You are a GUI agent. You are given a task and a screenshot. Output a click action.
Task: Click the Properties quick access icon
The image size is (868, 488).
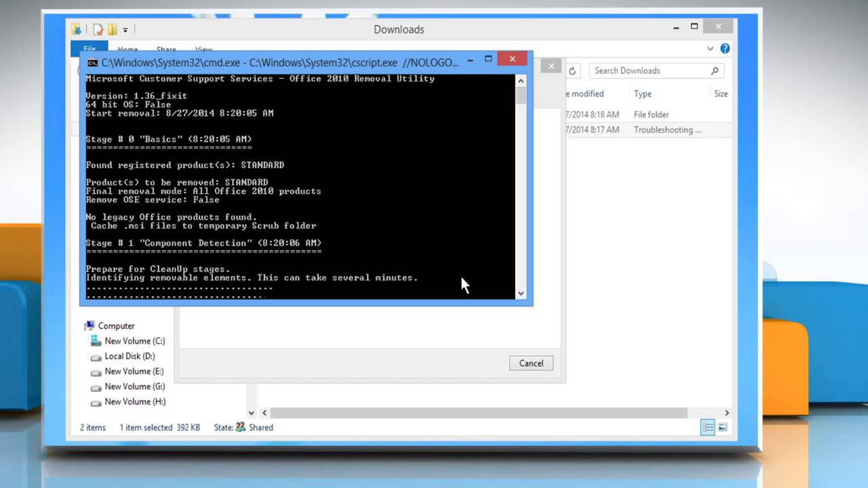[x=98, y=29]
